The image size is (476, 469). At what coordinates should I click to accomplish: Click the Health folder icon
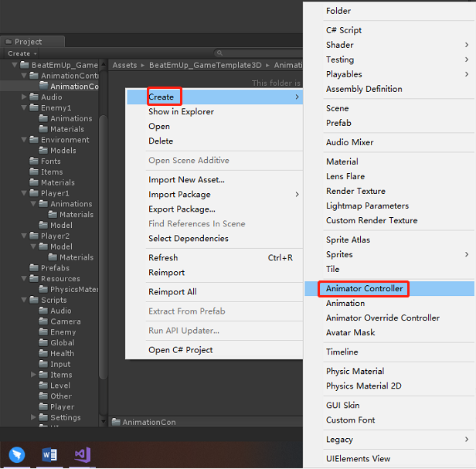click(43, 353)
